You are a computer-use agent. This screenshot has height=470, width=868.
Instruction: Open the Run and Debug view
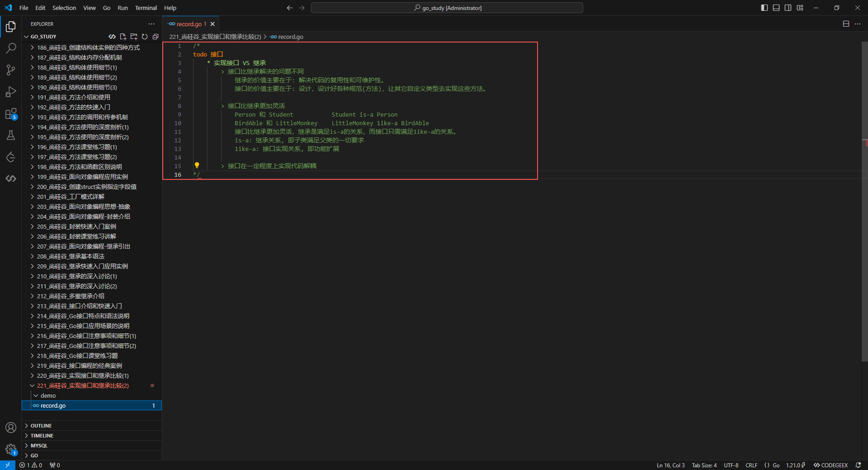click(11, 92)
